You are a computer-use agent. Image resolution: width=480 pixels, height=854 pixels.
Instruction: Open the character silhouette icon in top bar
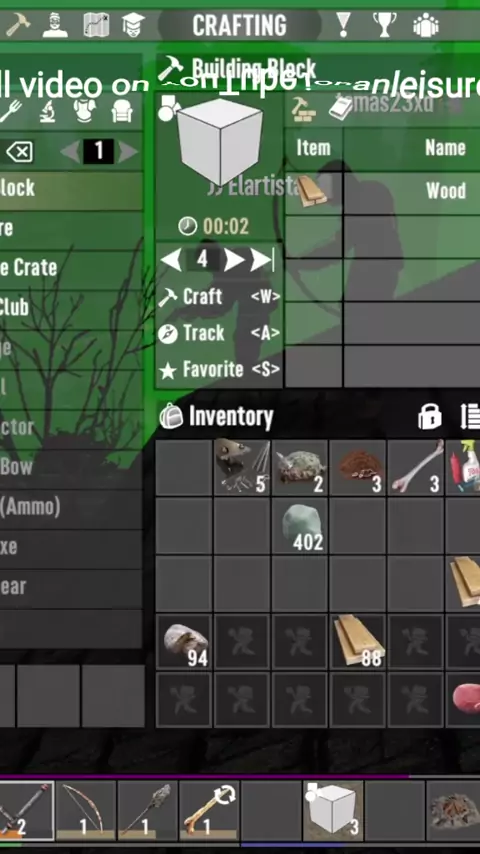tap(54, 25)
